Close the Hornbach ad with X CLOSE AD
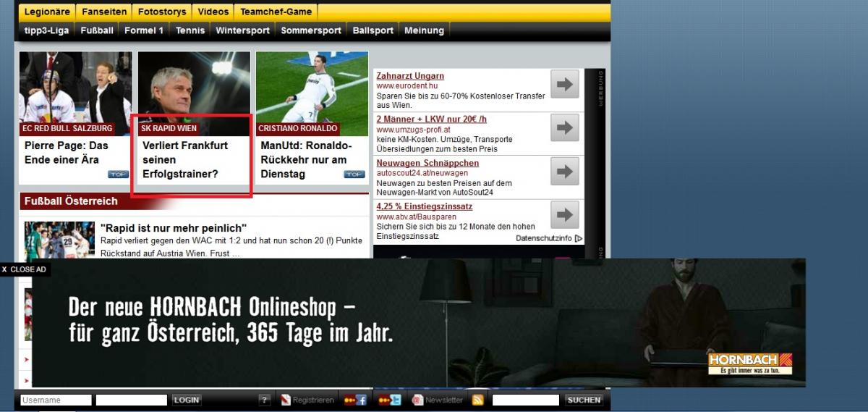Viewport: 868px width, 412px height. point(24,269)
